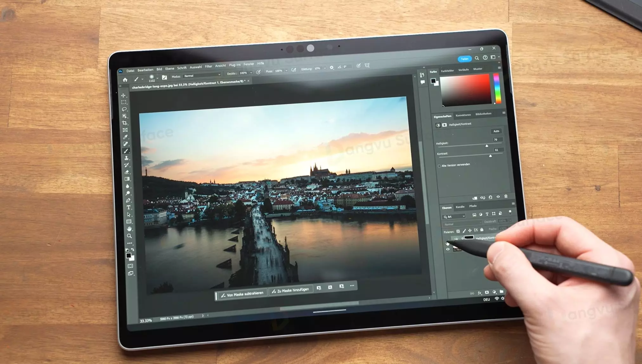This screenshot has height=364, width=642.
Task: Open layer filter 'Art' dropdown
Action: [x=454, y=217]
